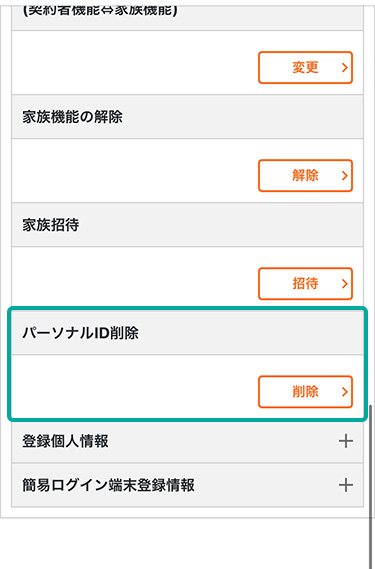Image resolution: width=375 pixels, height=569 pixels.
Task: Select the 家族機能の解除 section header
Action: (187, 117)
